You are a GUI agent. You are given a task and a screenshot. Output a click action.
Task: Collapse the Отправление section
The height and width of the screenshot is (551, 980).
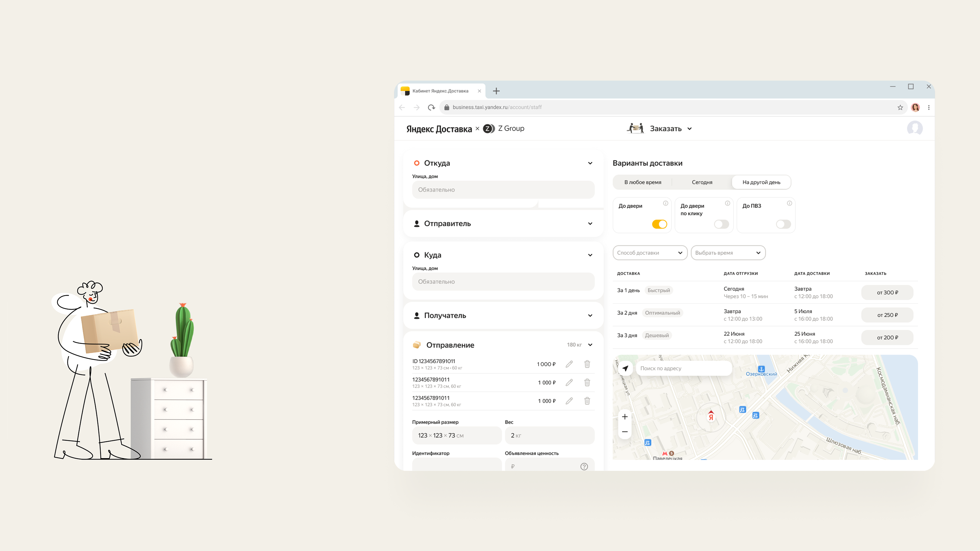[x=590, y=345]
